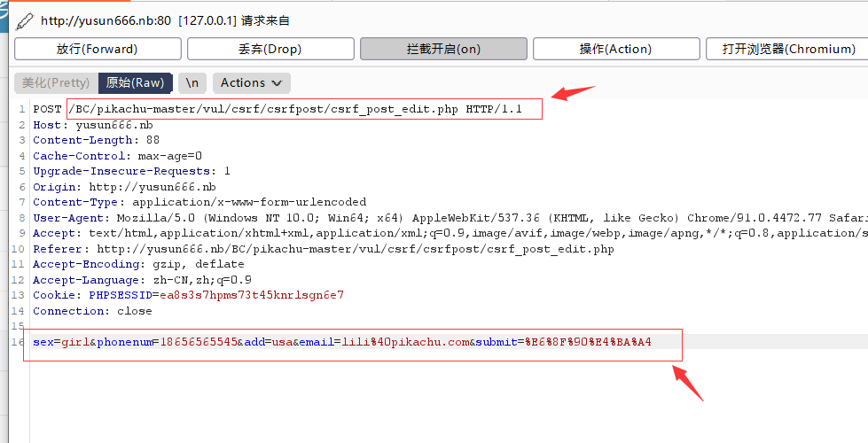The height and width of the screenshot is (443, 868).
Task: Click the Upgrade-Insecure-Requests: 1 line
Action: tap(132, 172)
